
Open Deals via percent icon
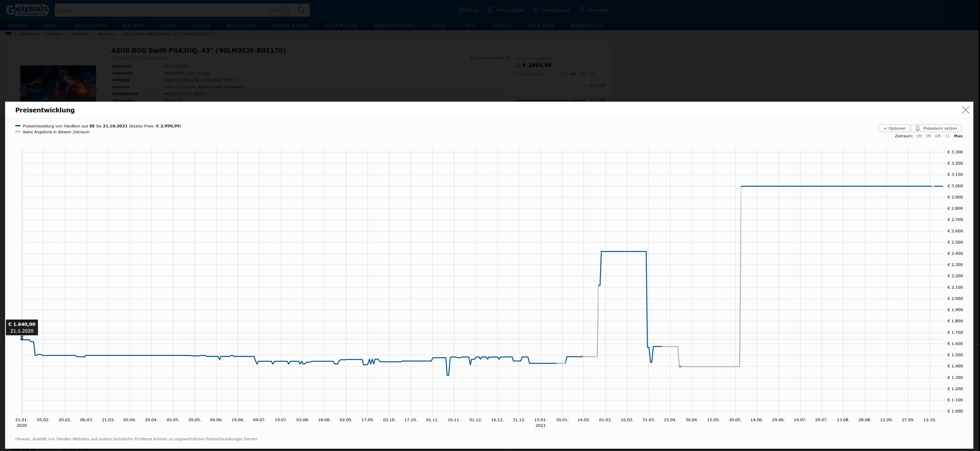(x=462, y=10)
